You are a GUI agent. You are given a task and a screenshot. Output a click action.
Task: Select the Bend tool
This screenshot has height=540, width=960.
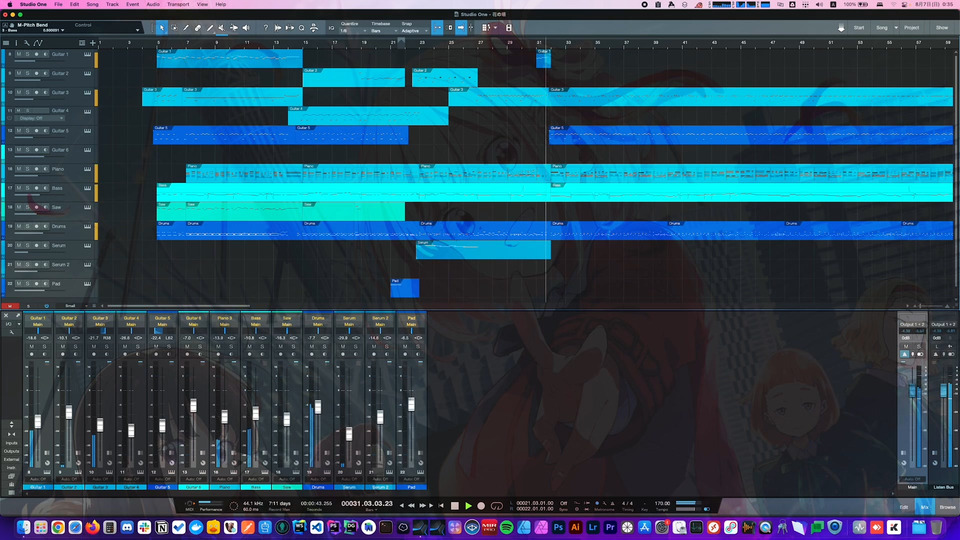tap(234, 28)
